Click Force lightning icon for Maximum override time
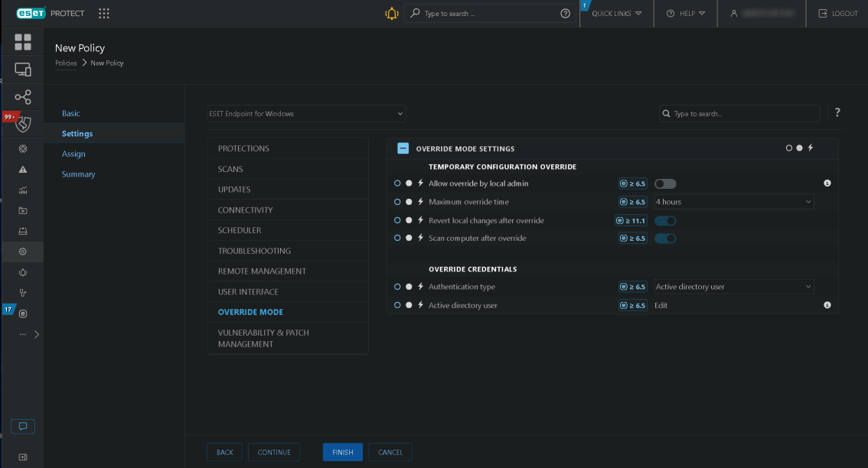 [420, 202]
